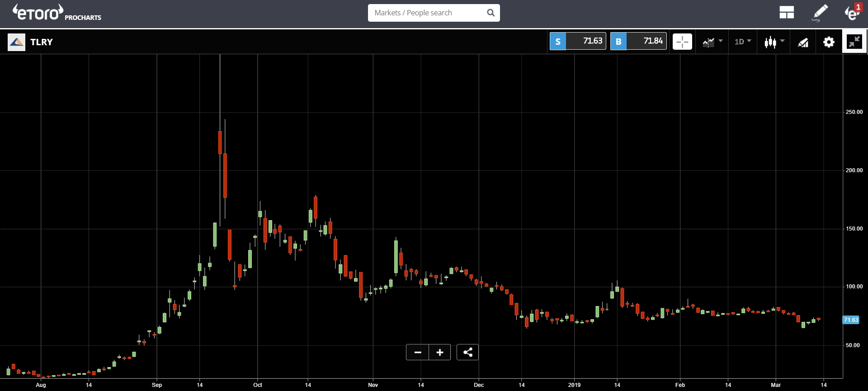Click the Sell button at 71.63

(578, 41)
